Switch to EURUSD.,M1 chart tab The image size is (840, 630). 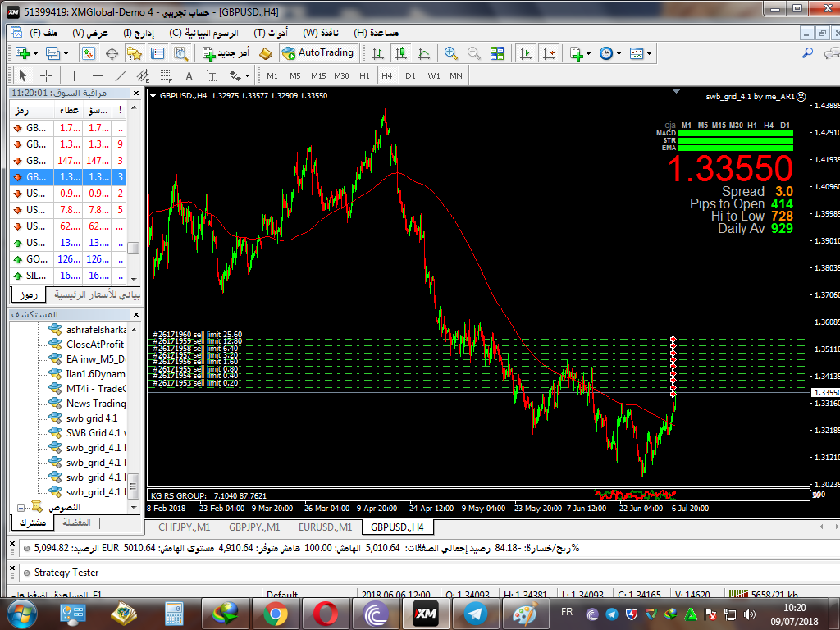pos(325,527)
